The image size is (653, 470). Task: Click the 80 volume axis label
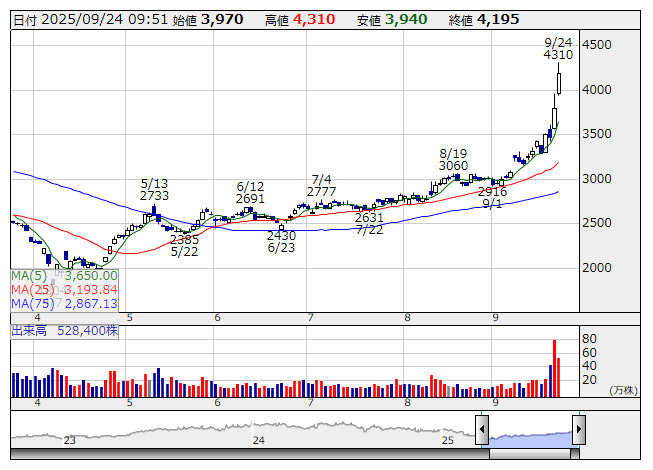pos(589,339)
